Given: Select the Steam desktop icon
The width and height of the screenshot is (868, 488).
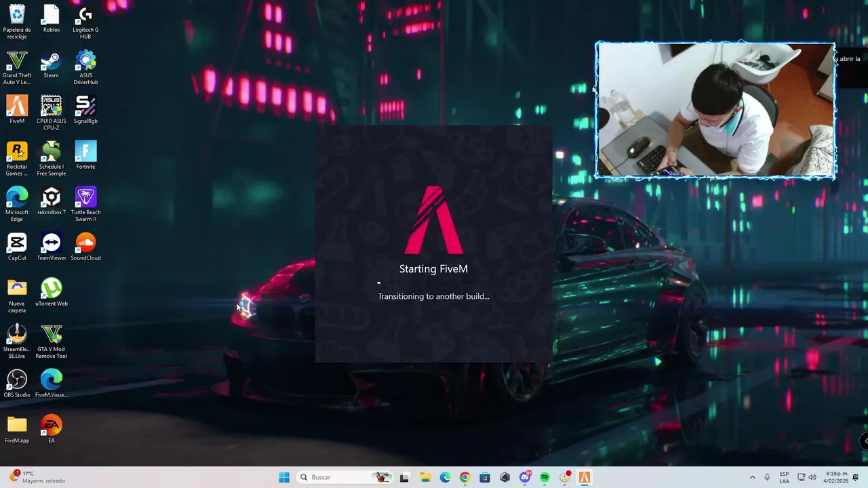Looking at the screenshot, I should coord(52,64).
